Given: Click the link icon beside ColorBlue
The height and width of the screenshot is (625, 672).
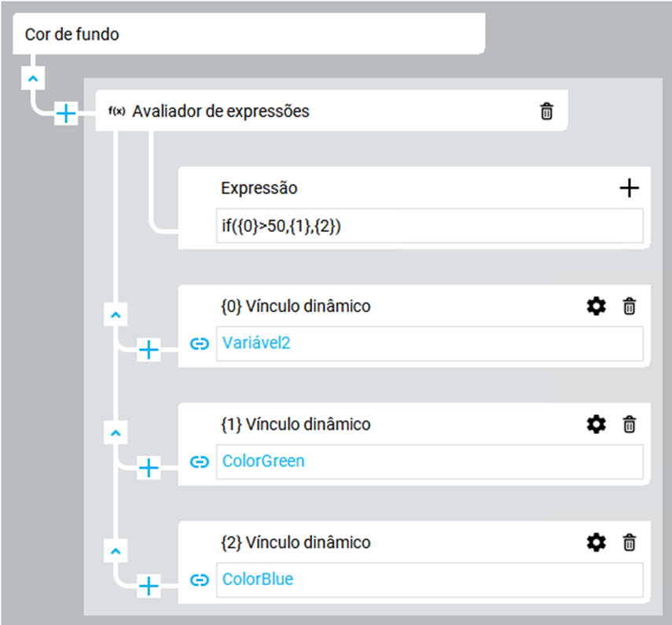Looking at the screenshot, I should [x=200, y=580].
